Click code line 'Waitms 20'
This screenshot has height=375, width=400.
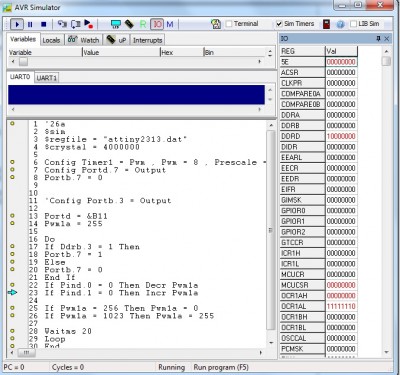(x=68, y=331)
